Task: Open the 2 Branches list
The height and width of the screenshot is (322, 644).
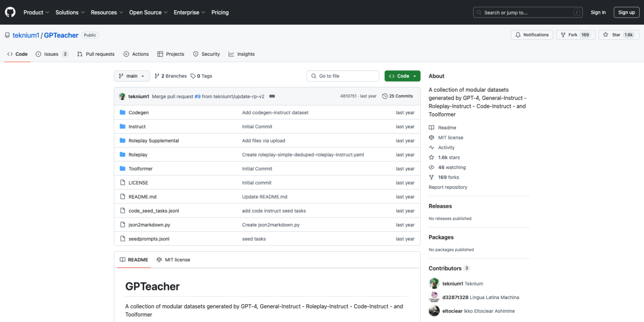Action: coord(171,76)
